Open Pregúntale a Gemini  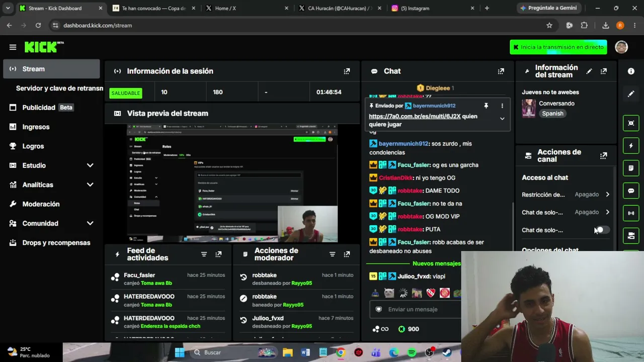pos(548,8)
